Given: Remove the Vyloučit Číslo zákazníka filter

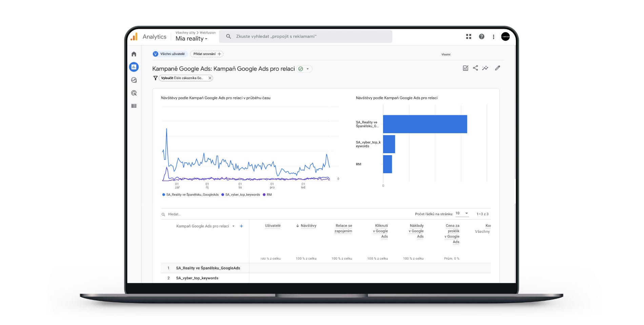Looking at the screenshot, I should (210, 78).
